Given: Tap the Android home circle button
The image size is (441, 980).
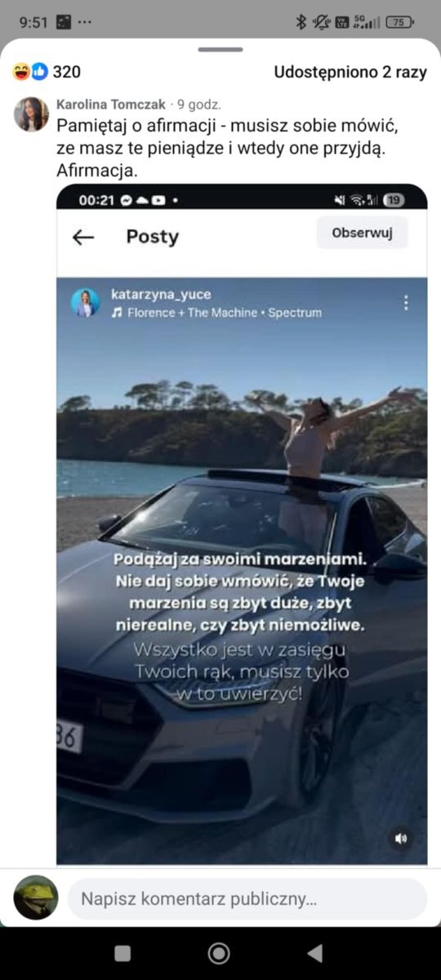Looking at the screenshot, I should pyautogui.click(x=219, y=953).
